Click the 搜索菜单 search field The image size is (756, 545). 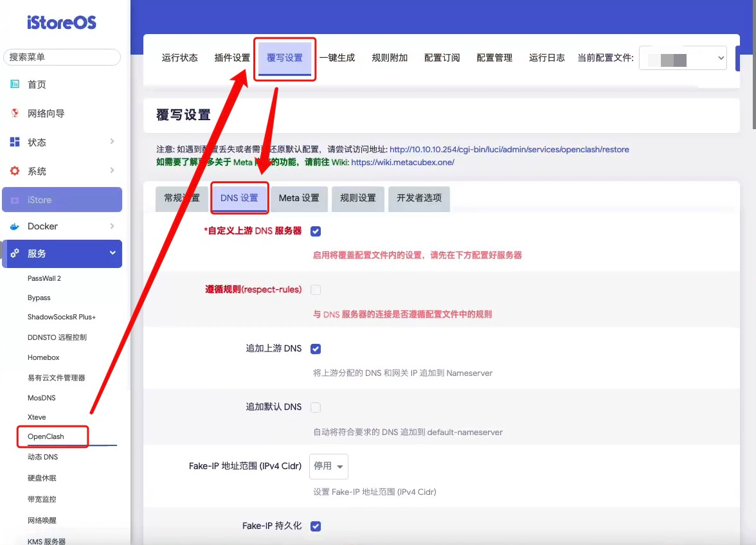(62, 57)
